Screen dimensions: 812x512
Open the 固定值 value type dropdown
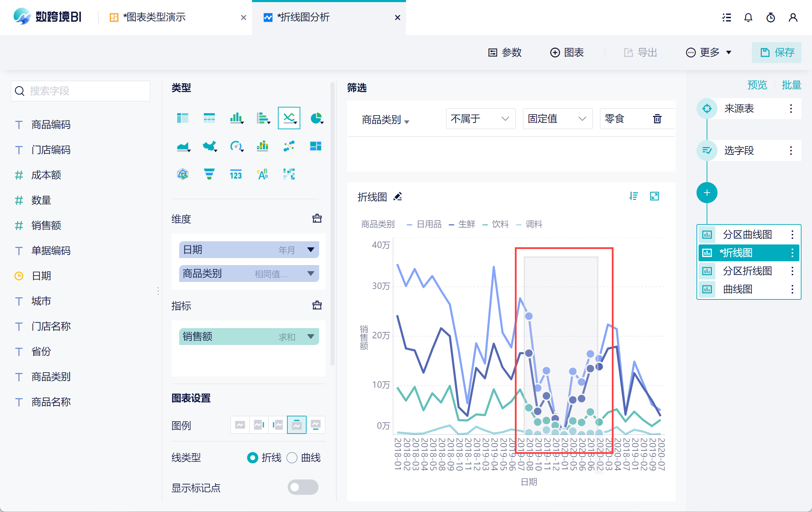click(557, 119)
